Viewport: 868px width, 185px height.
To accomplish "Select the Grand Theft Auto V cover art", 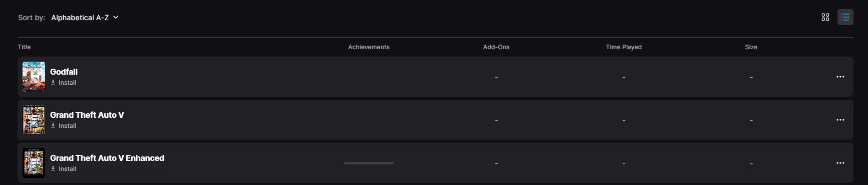I will pyautogui.click(x=34, y=120).
